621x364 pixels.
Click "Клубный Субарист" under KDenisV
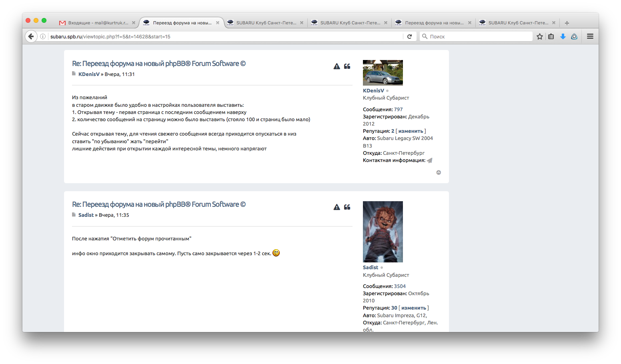tap(386, 98)
